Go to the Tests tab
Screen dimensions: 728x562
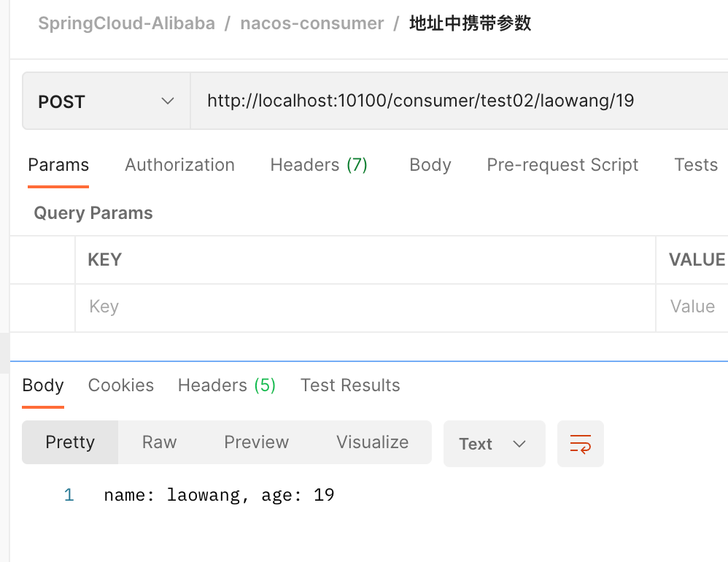pyautogui.click(x=696, y=165)
